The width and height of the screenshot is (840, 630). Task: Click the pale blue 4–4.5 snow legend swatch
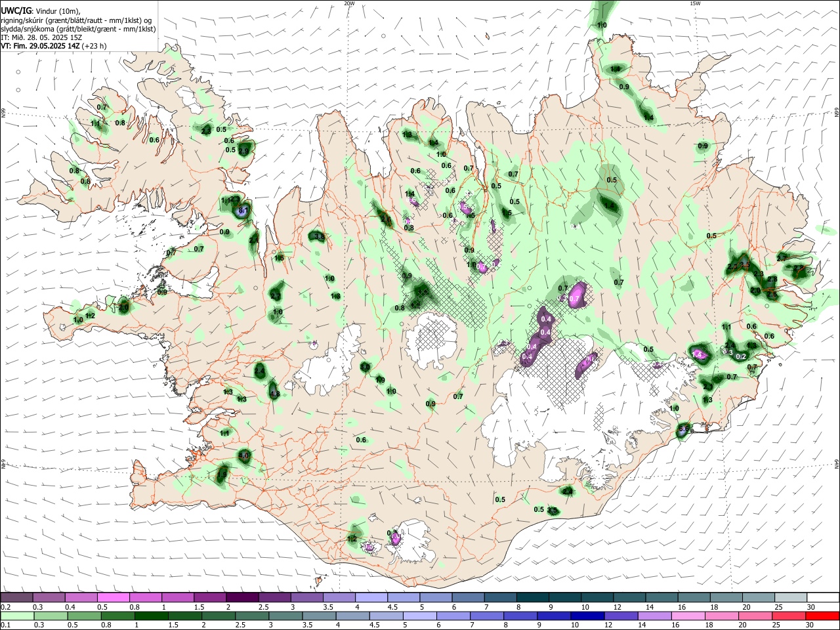tap(371, 597)
